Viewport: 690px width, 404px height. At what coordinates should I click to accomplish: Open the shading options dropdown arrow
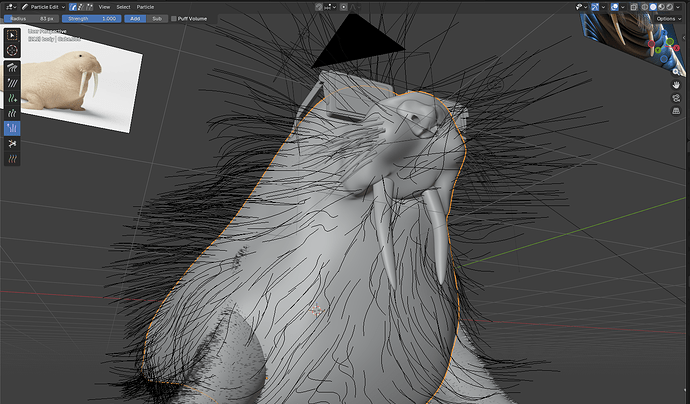678,7
